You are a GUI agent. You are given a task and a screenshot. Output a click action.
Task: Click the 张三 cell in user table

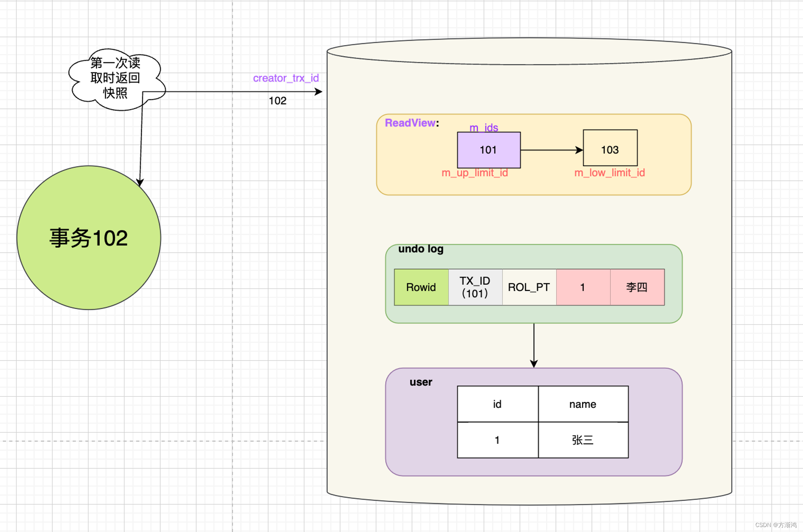click(x=583, y=440)
